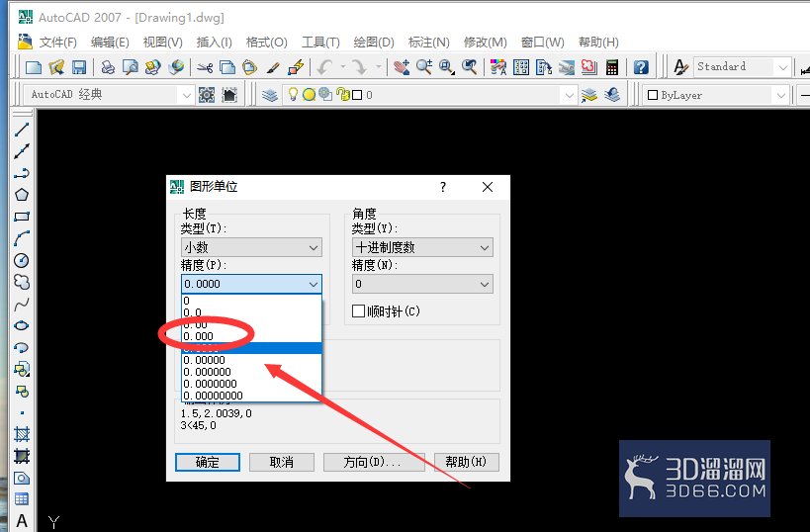The height and width of the screenshot is (532, 810).
Task: Click the dialog ? help button
Action: [x=443, y=187]
